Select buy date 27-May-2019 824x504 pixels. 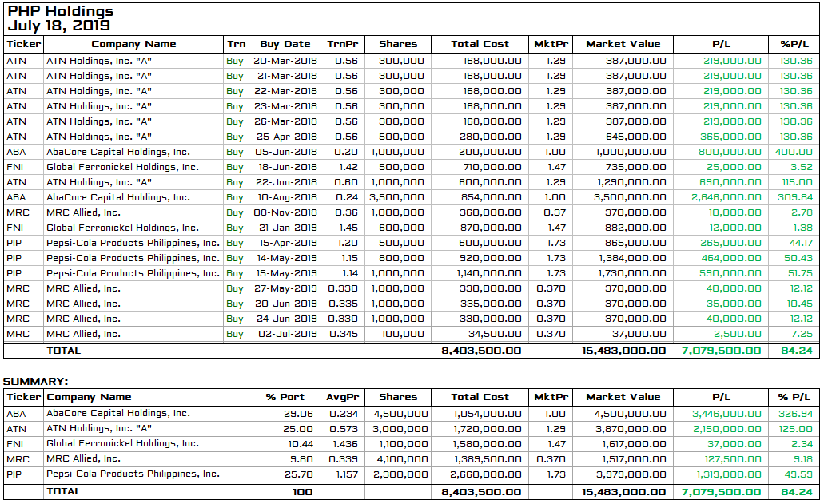(285, 289)
